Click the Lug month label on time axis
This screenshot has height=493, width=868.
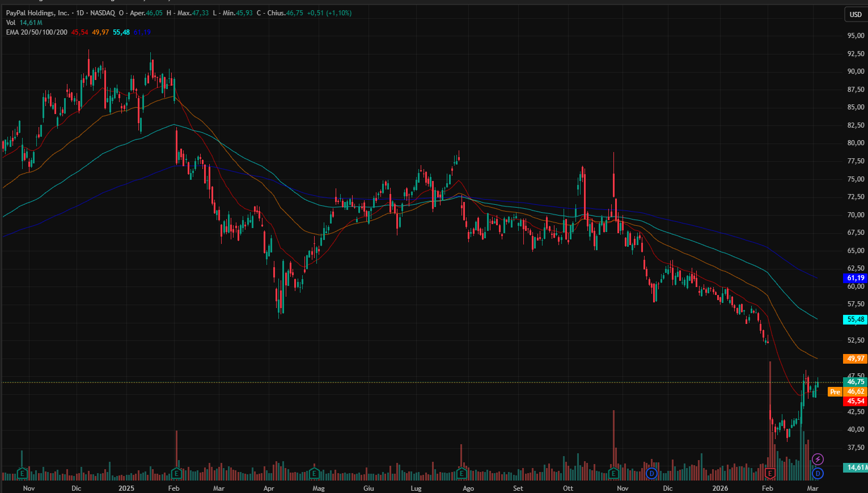[x=416, y=488]
